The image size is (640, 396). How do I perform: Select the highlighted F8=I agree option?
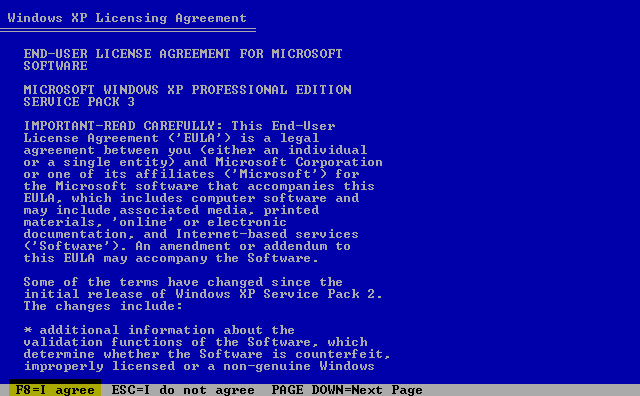pyautogui.click(x=55, y=389)
